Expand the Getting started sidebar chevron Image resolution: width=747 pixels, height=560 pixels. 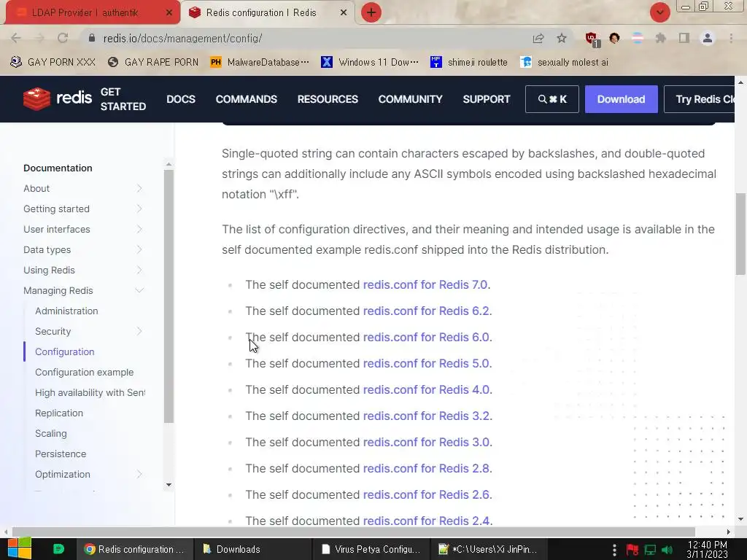[139, 209]
